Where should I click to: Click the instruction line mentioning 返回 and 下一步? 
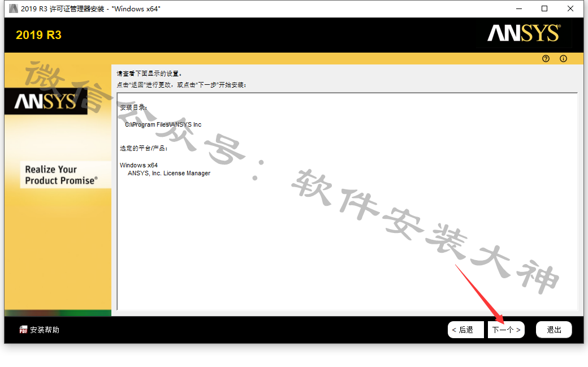click(x=181, y=85)
